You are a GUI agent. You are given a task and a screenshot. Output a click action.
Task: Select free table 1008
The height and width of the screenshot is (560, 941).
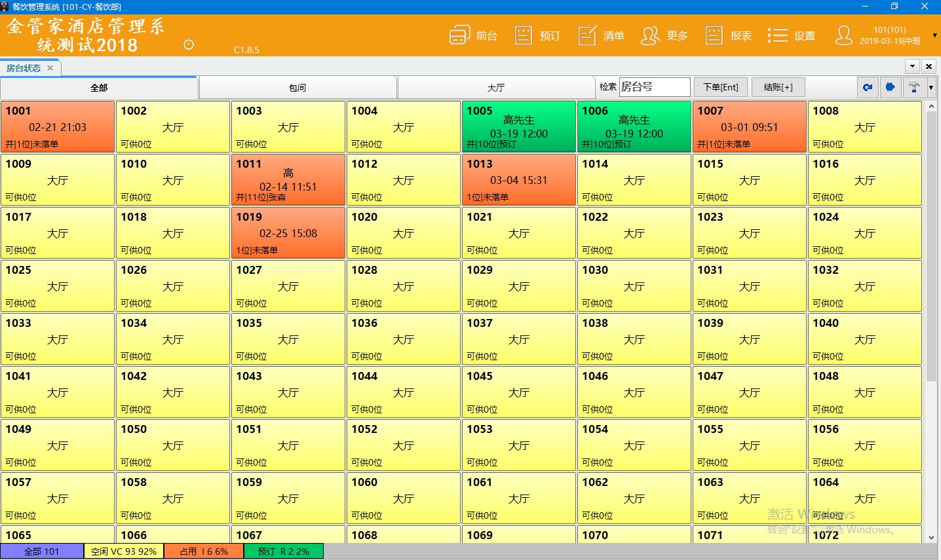tap(865, 127)
